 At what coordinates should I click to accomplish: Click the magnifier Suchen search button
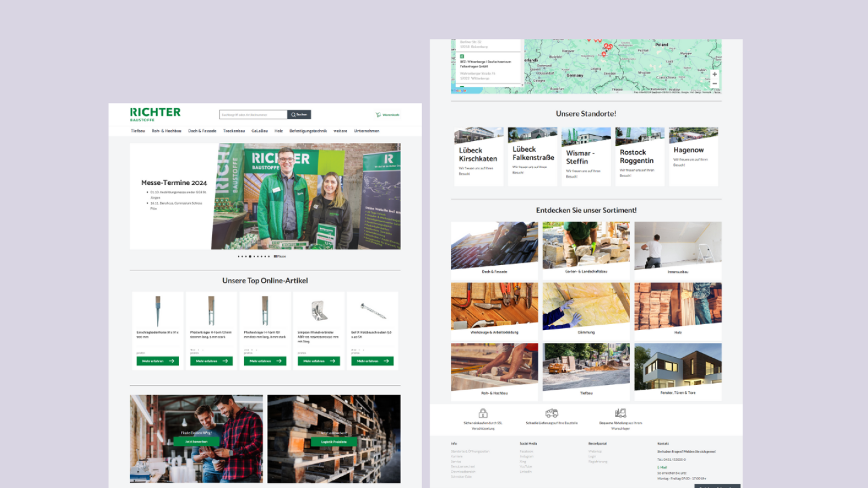click(x=299, y=114)
